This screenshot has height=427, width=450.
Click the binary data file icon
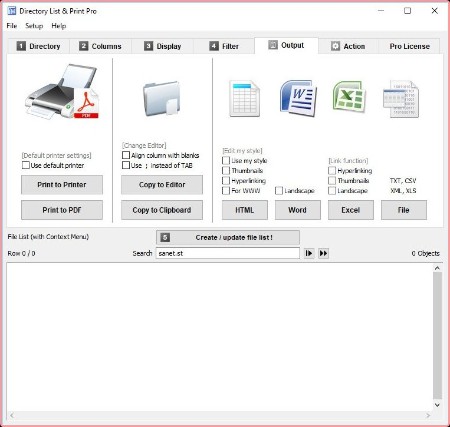coord(401,99)
